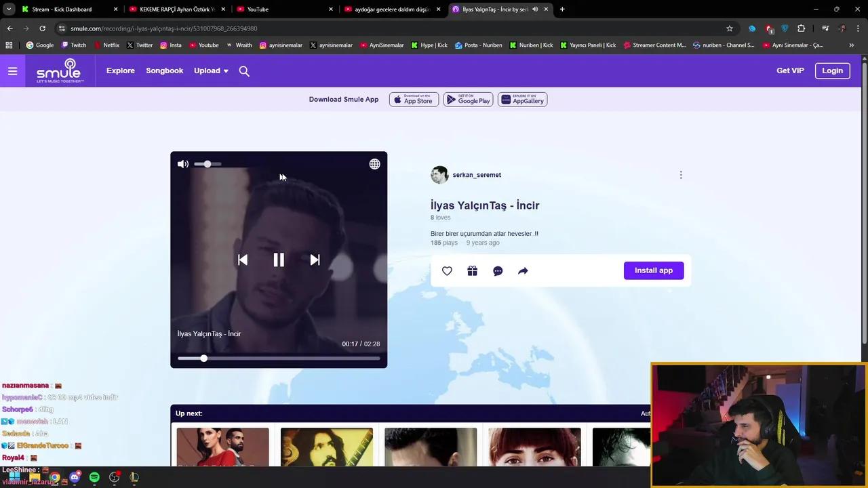Image resolution: width=868 pixels, height=488 pixels.
Task: Open the Songbook page
Action: coord(165,70)
